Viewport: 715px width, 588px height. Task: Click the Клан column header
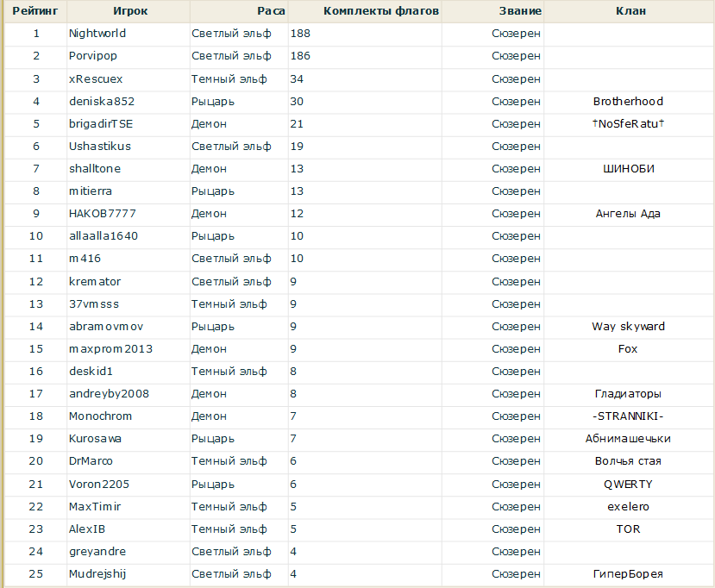[630, 11]
